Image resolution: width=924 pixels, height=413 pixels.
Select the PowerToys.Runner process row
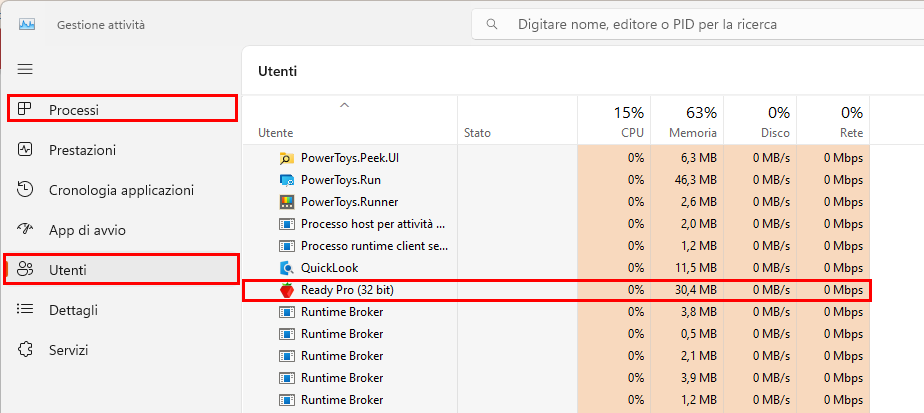pos(556,202)
